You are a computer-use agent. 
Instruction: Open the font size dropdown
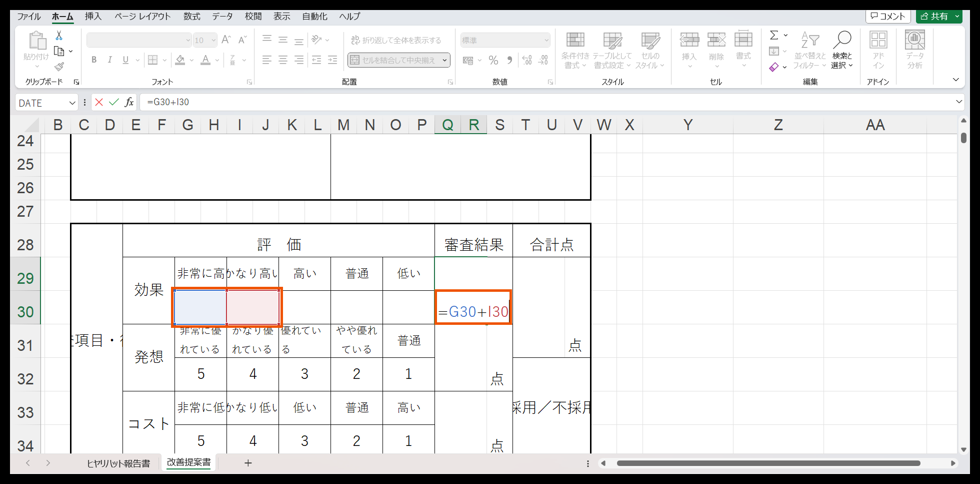click(x=213, y=40)
